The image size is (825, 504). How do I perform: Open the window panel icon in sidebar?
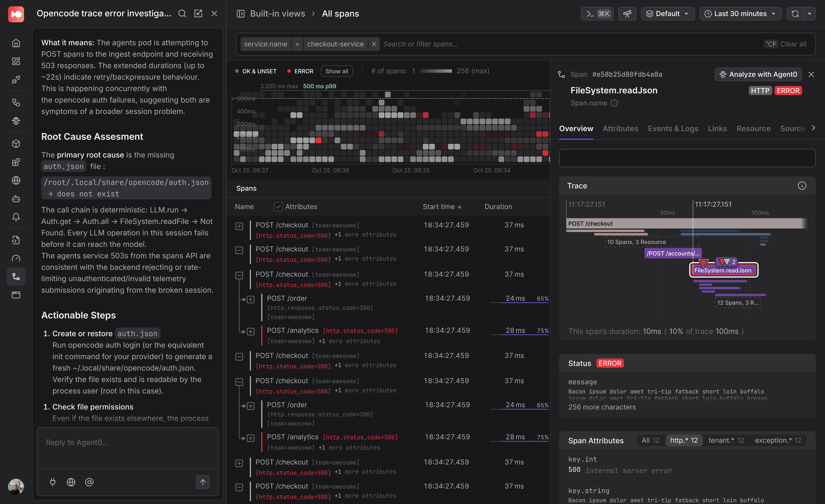point(16,295)
